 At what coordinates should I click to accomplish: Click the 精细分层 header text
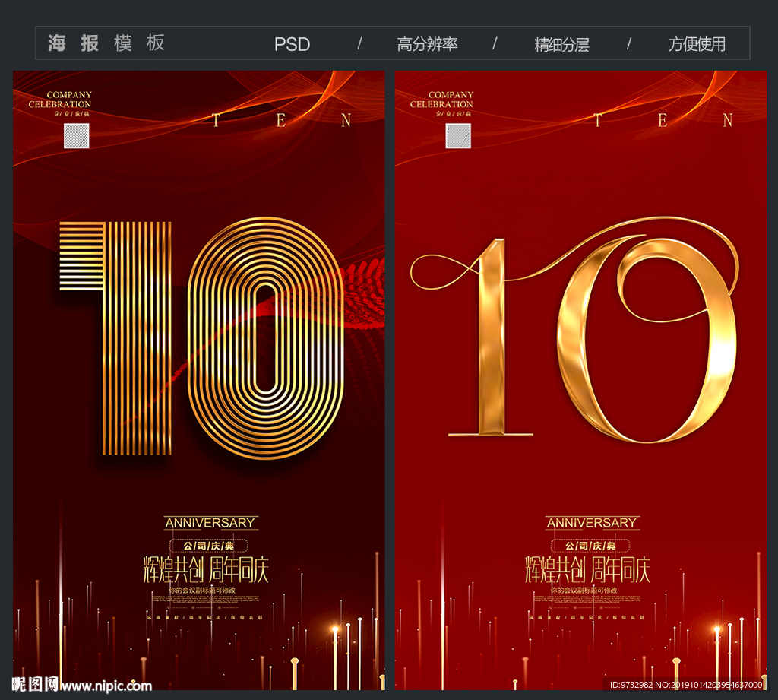tap(561, 45)
